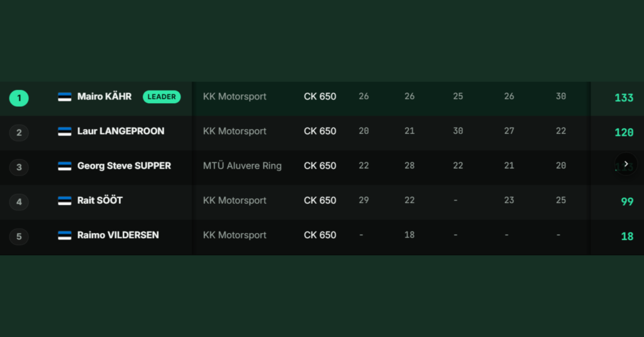Click the position 4 rank circle
The height and width of the screenshot is (337, 644).
click(x=19, y=202)
